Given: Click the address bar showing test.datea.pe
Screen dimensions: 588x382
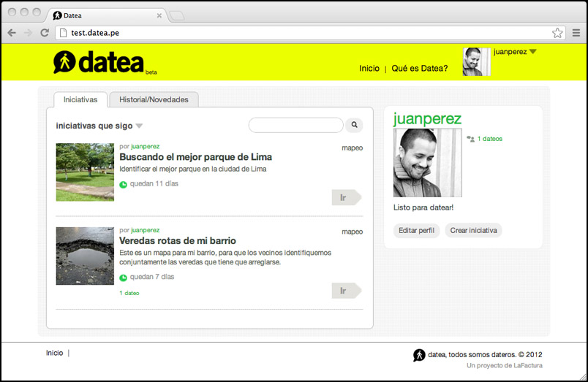Looking at the screenshot, I should click(311, 33).
